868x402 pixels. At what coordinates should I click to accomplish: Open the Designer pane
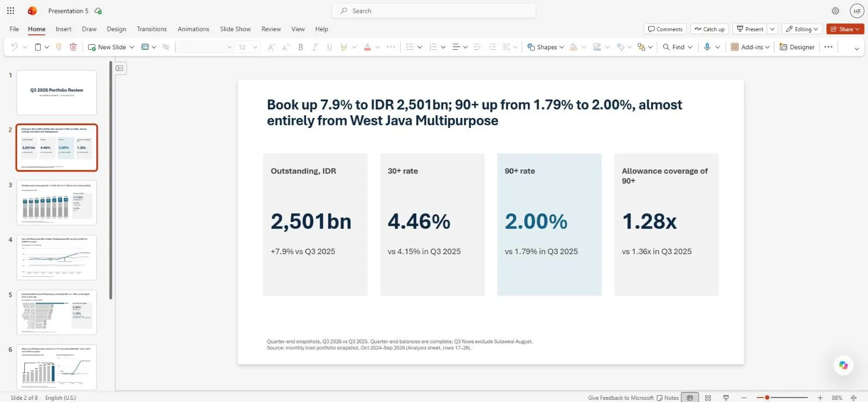point(797,47)
